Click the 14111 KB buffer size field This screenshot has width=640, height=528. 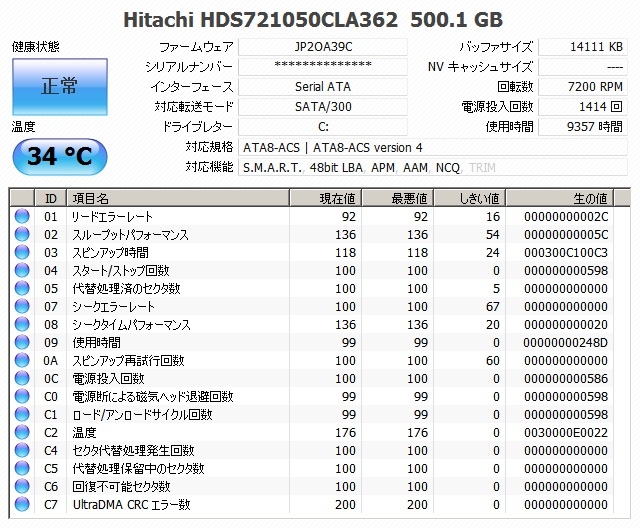(x=583, y=47)
